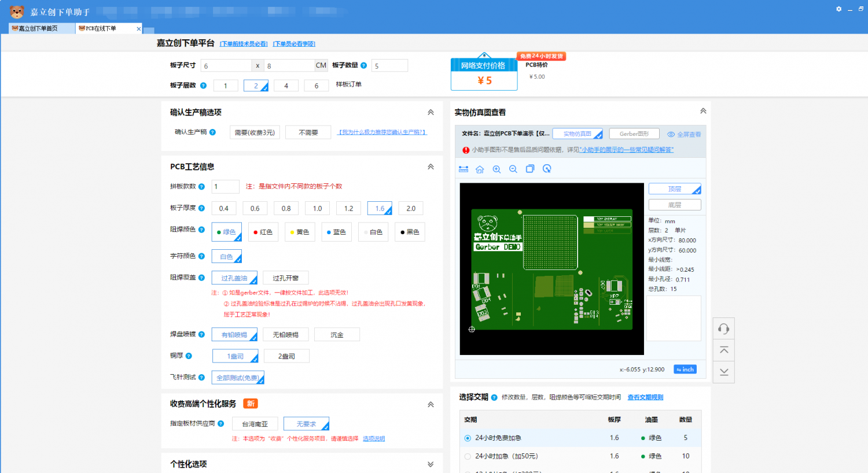868x473 pixels.
Task: Click help icon next to 阻焊颜色
Action: tap(201, 230)
